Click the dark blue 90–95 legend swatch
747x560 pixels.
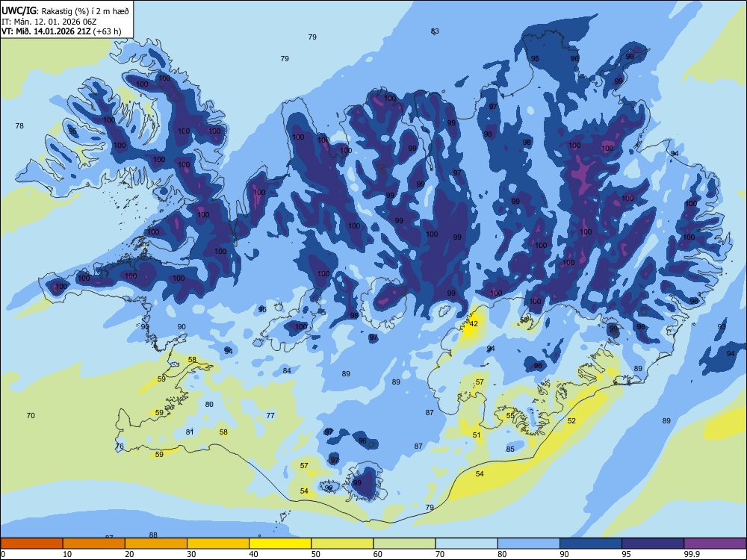click(x=591, y=544)
